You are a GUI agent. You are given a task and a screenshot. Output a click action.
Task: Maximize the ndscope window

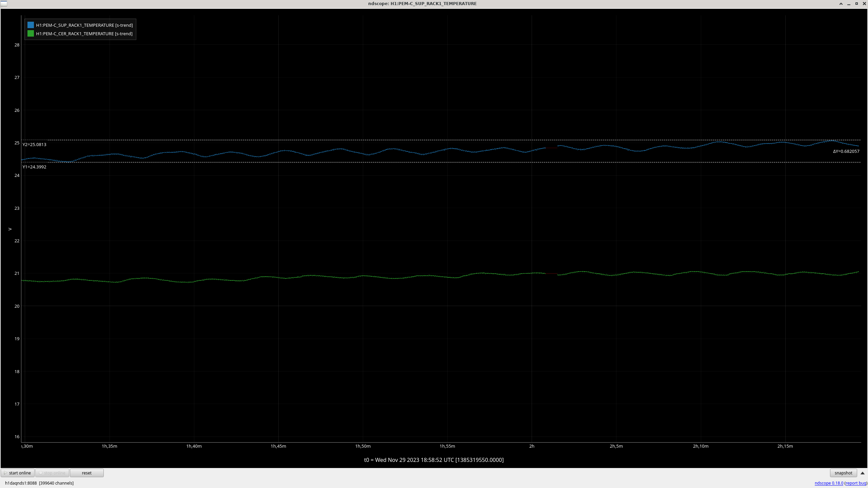(856, 4)
